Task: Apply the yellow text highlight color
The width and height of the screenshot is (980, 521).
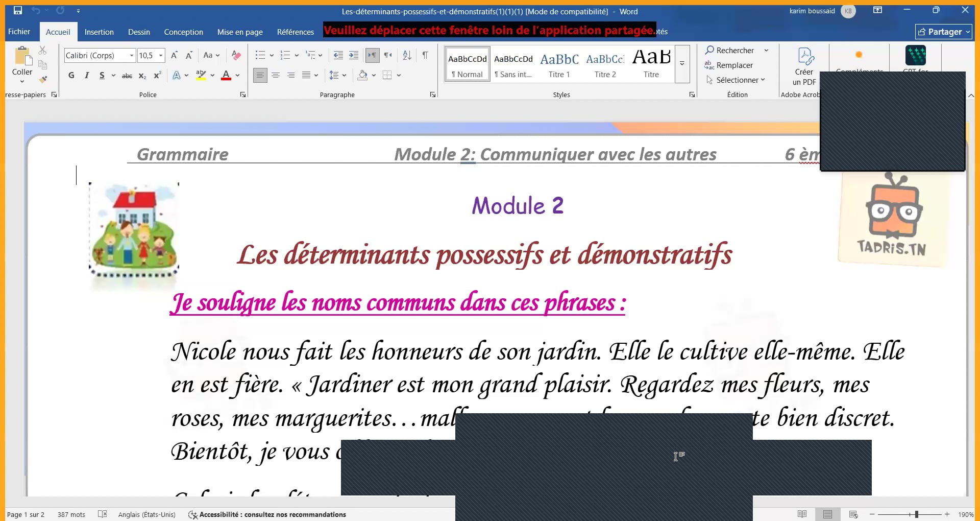Action: click(201, 76)
